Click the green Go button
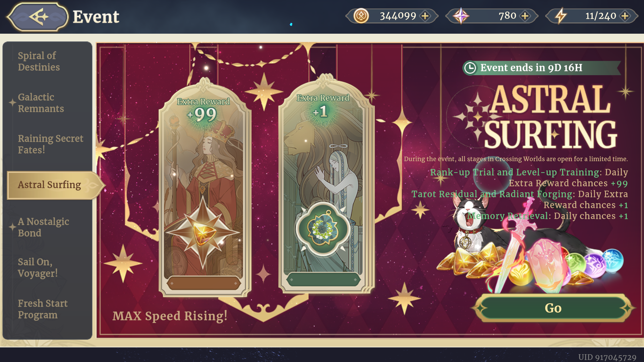 tap(553, 308)
